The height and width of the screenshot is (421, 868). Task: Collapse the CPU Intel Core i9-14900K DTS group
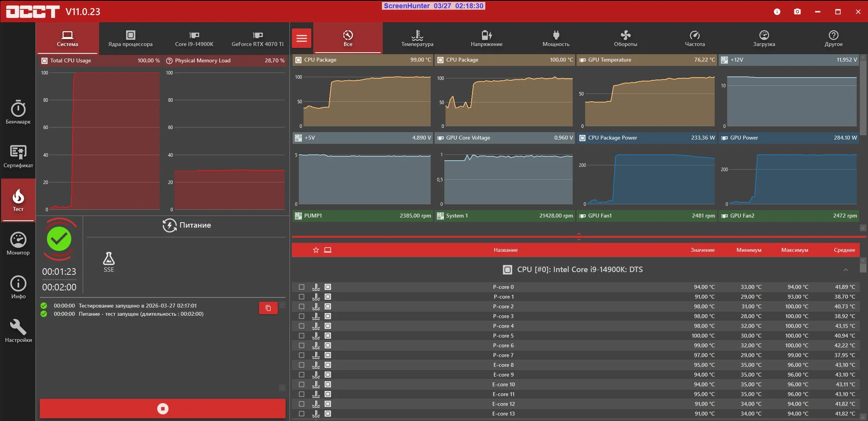pyautogui.click(x=845, y=270)
